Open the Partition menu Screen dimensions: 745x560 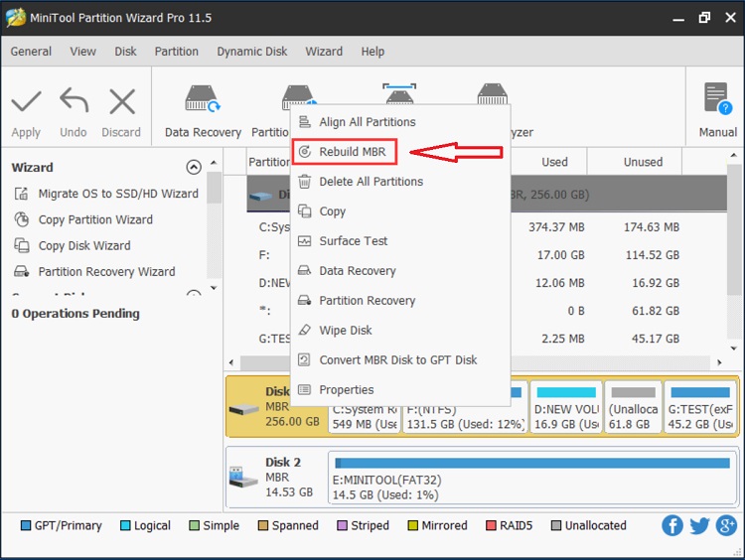click(176, 51)
